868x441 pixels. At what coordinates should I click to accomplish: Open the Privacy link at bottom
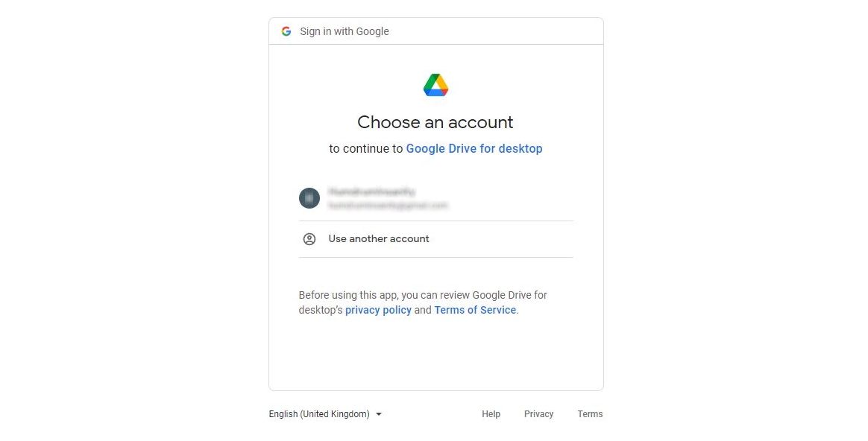[538, 413]
